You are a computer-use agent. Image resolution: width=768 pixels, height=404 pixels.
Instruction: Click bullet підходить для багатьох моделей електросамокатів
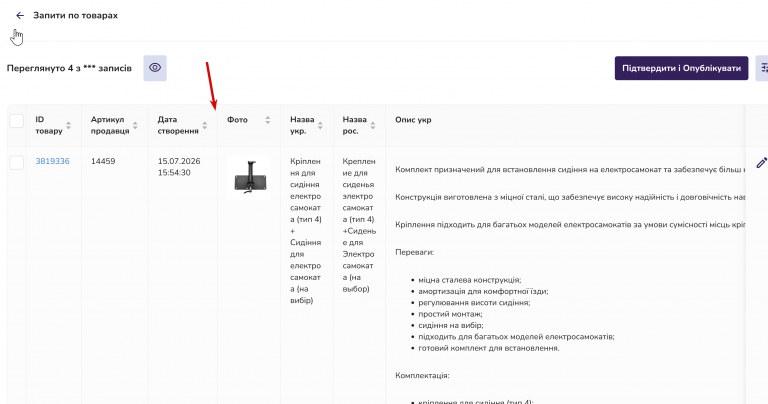click(x=516, y=337)
